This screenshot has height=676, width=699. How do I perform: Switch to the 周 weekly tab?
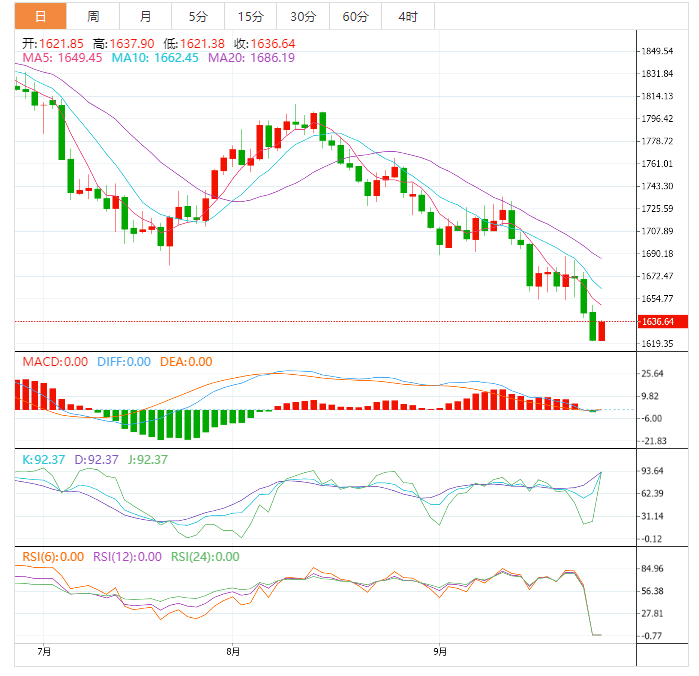(93, 16)
